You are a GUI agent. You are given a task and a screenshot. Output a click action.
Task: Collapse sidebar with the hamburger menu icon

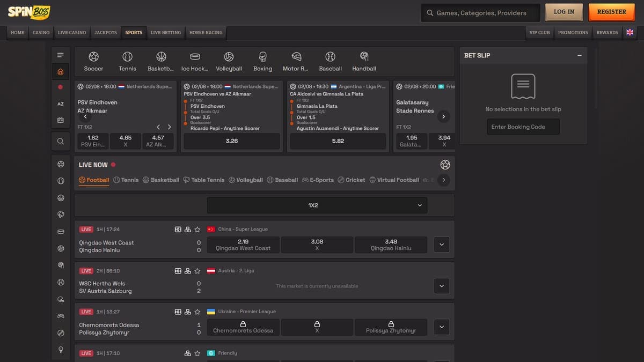(x=60, y=55)
